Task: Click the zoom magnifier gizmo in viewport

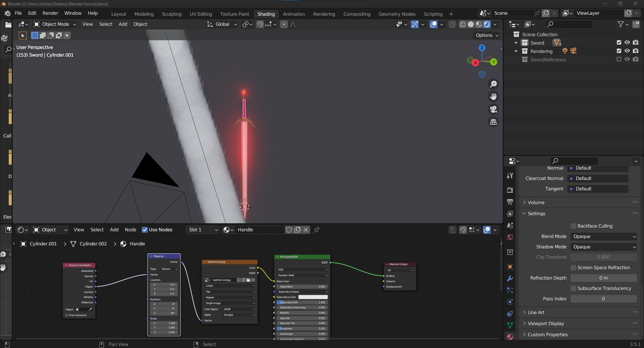Action: point(493,84)
